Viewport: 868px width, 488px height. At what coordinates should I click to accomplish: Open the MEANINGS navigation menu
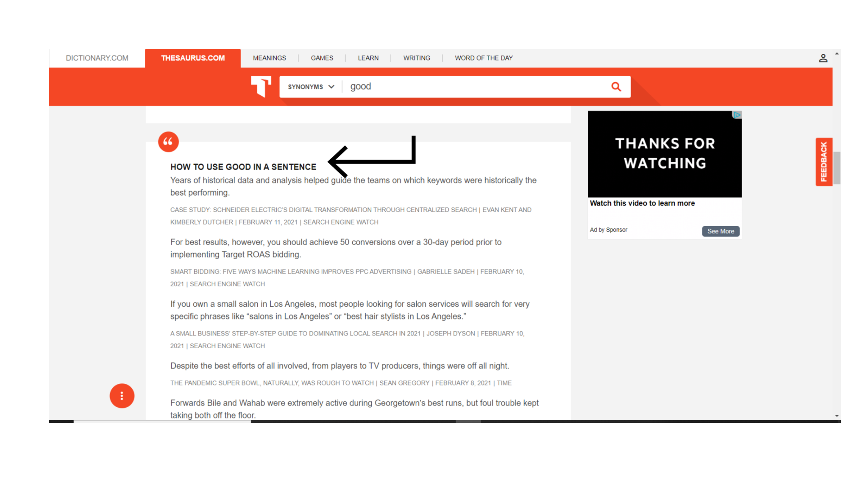(269, 58)
